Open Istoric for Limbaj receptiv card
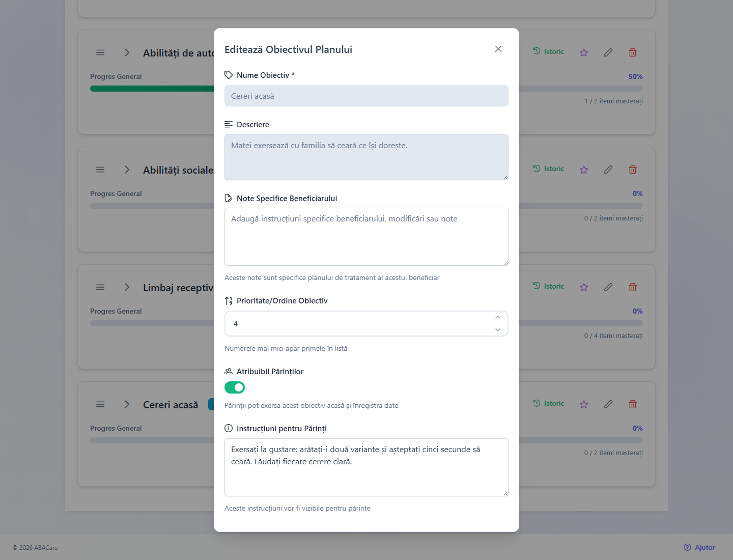 tap(548, 286)
